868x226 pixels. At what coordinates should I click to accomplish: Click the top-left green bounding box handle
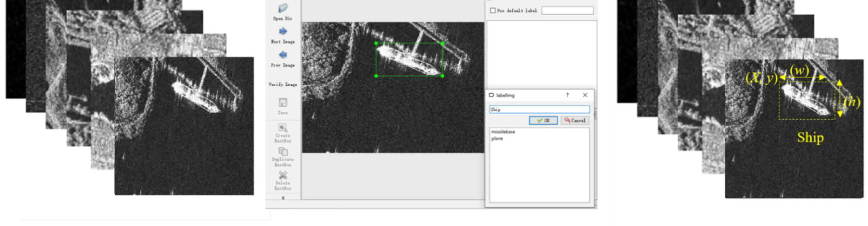[x=376, y=43]
